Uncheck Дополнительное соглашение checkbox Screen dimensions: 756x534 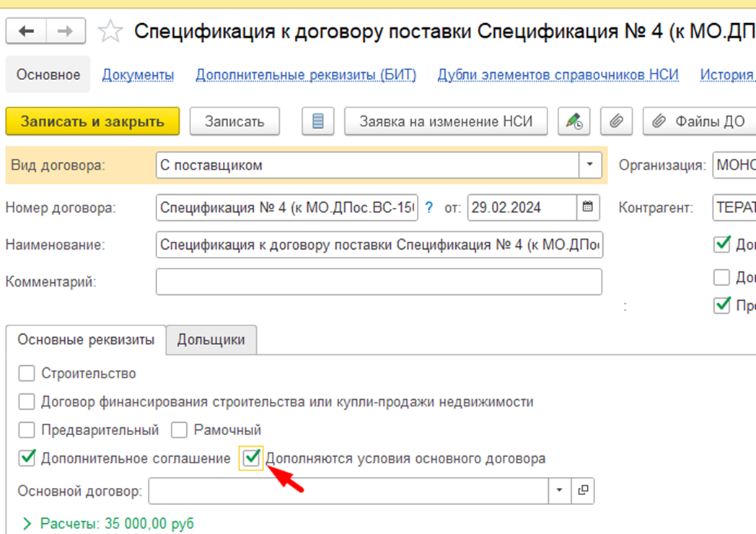pyautogui.click(x=27, y=458)
